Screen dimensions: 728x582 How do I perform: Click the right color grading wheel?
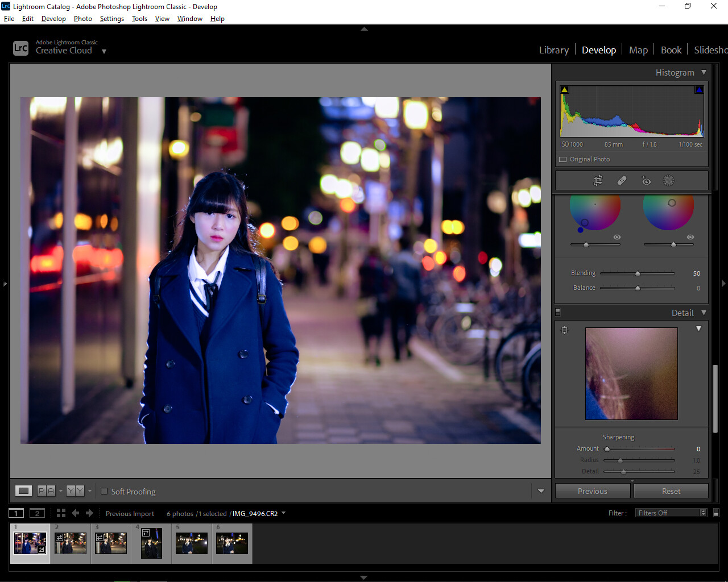click(668, 213)
